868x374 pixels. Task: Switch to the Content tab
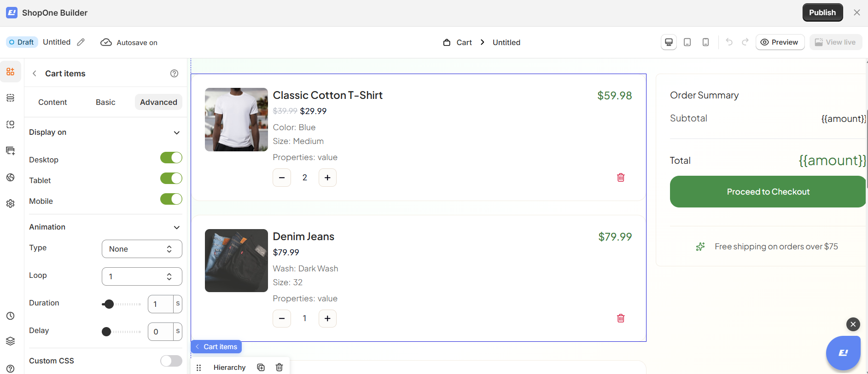(52, 102)
